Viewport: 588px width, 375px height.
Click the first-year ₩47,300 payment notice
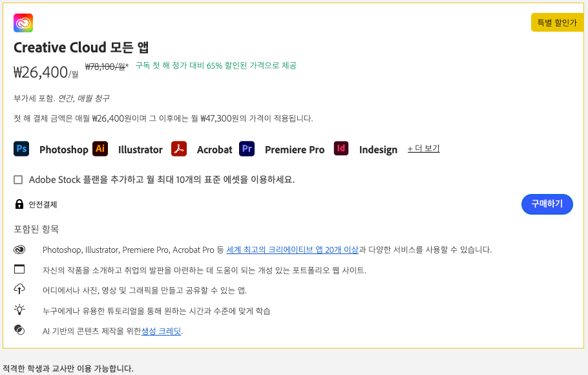pos(163,118)
